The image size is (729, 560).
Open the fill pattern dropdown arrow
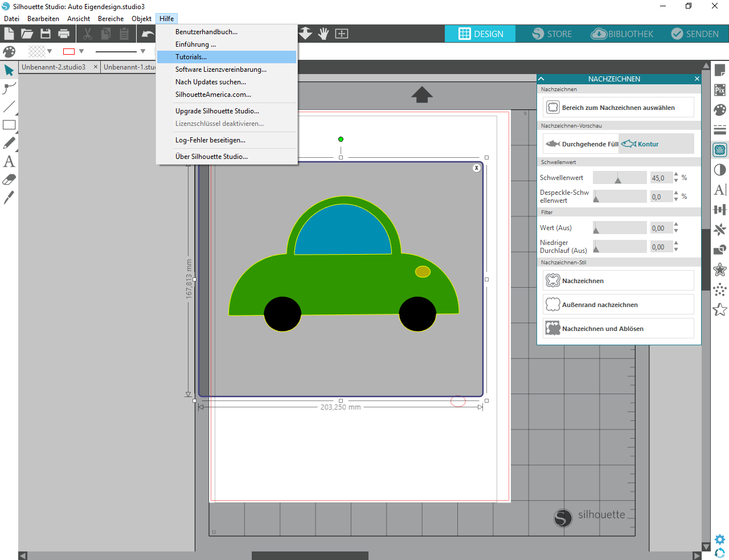click(x=50, y=51)
